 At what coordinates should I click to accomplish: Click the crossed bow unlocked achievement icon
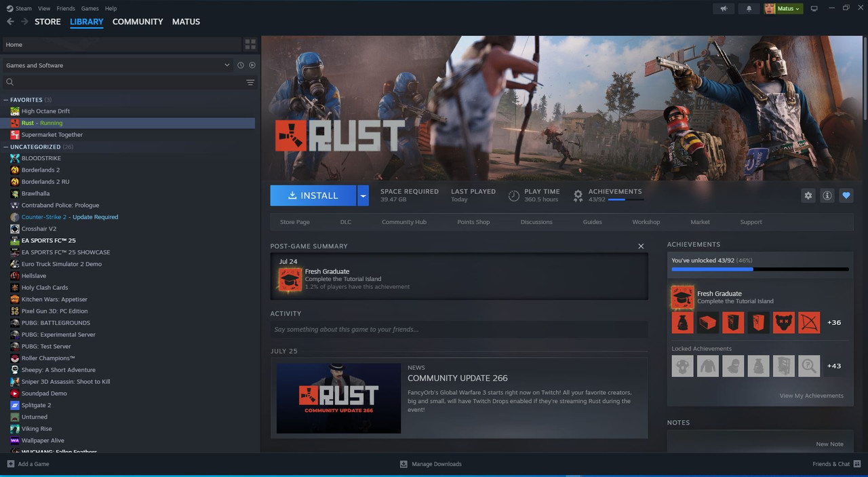point(809,323)
